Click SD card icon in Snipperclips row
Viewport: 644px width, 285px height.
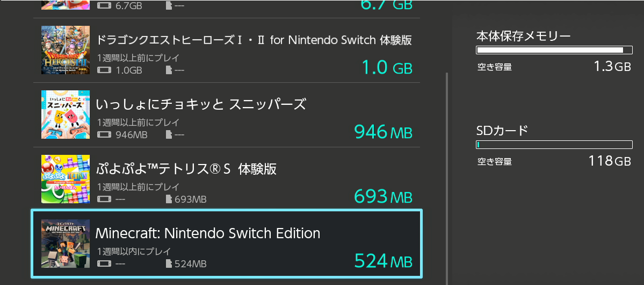170,134
